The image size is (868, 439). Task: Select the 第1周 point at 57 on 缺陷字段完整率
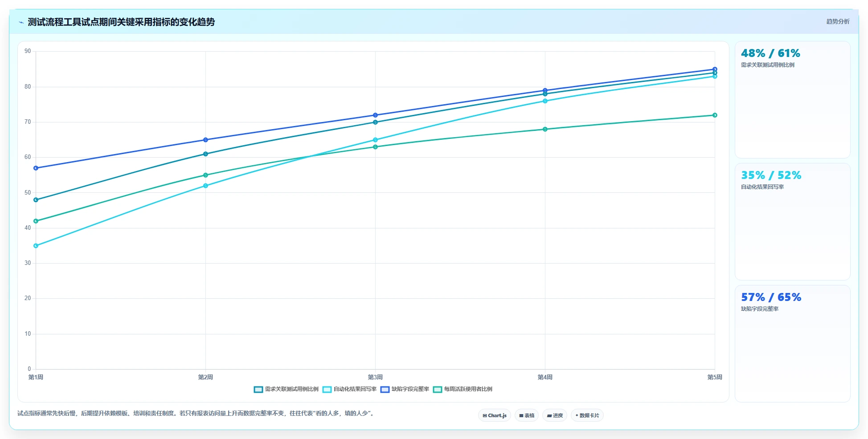pyautogui.click(x=36, y=168)
